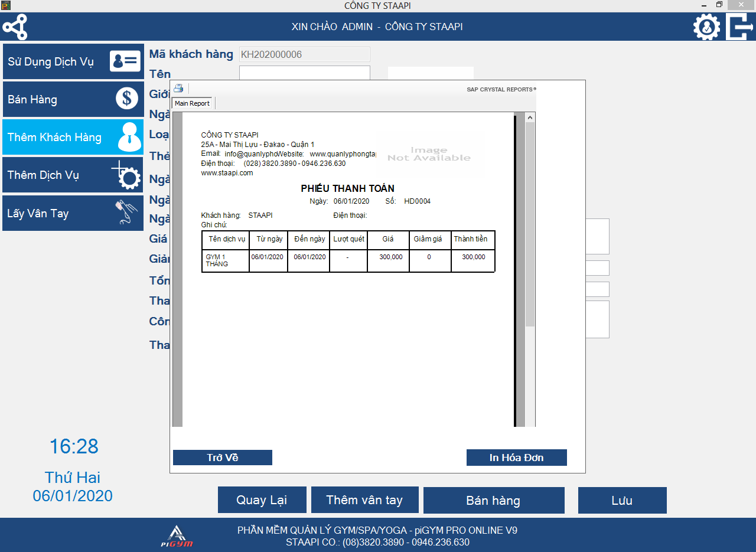Click the fingerprint hand icon for Lấy Vân Tay
Viewport: 756px width, 552px height.
[x=126, y=213]
